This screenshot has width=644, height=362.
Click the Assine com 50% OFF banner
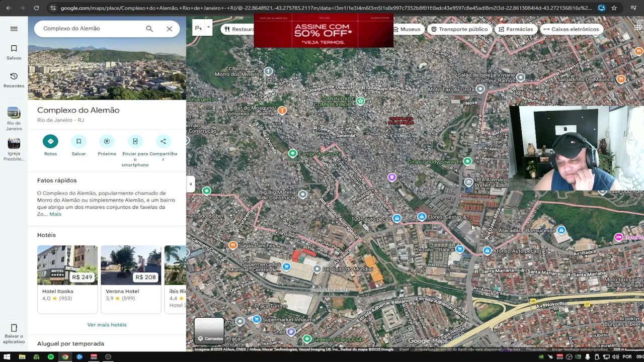[324, 31]
